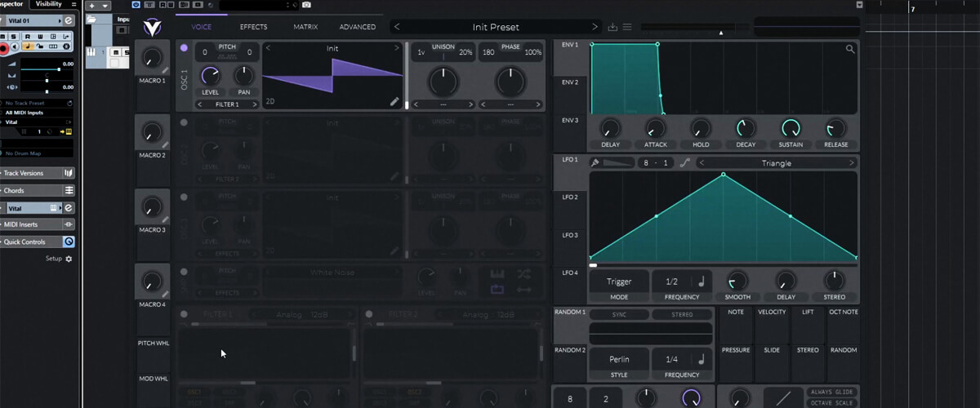Open the OSC 1 Filter 1 routing dropdown

tap(227, 104)
